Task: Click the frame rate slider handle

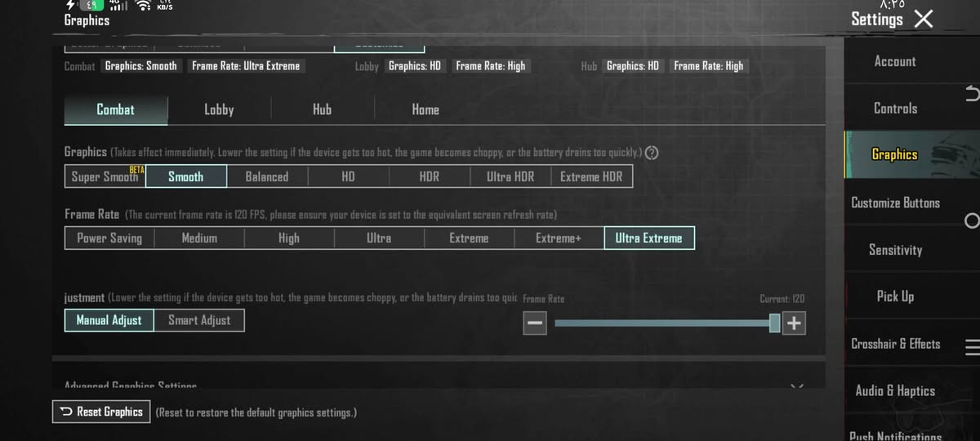Action: (x=774, y=323)
